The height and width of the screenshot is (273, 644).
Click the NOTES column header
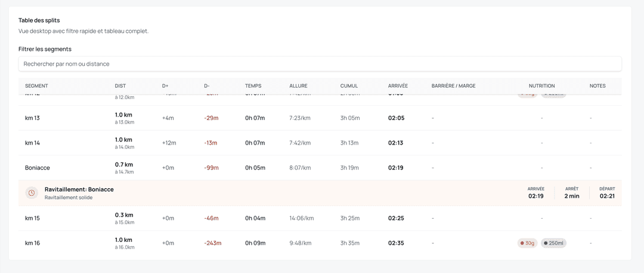click(597, 86)
